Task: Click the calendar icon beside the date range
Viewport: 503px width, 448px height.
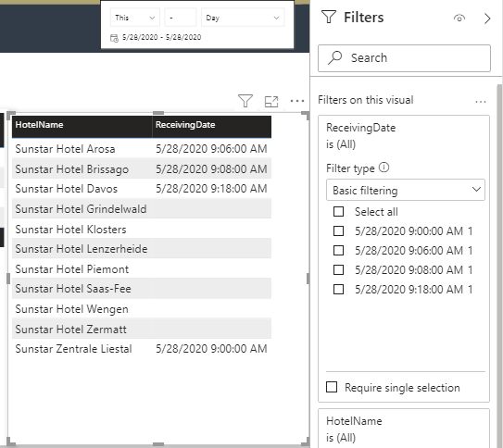Action: (114, 38)
